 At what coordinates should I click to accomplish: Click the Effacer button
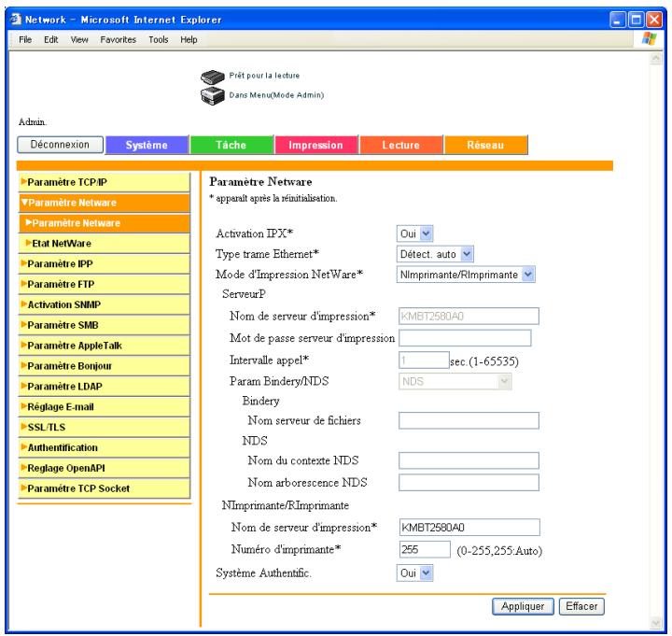[x=581, y=606]
